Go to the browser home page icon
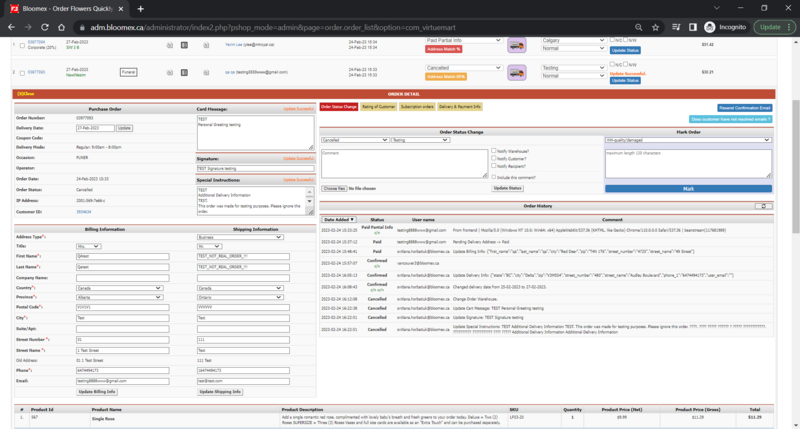Screen dimensions: 800x429 [61, 27]
